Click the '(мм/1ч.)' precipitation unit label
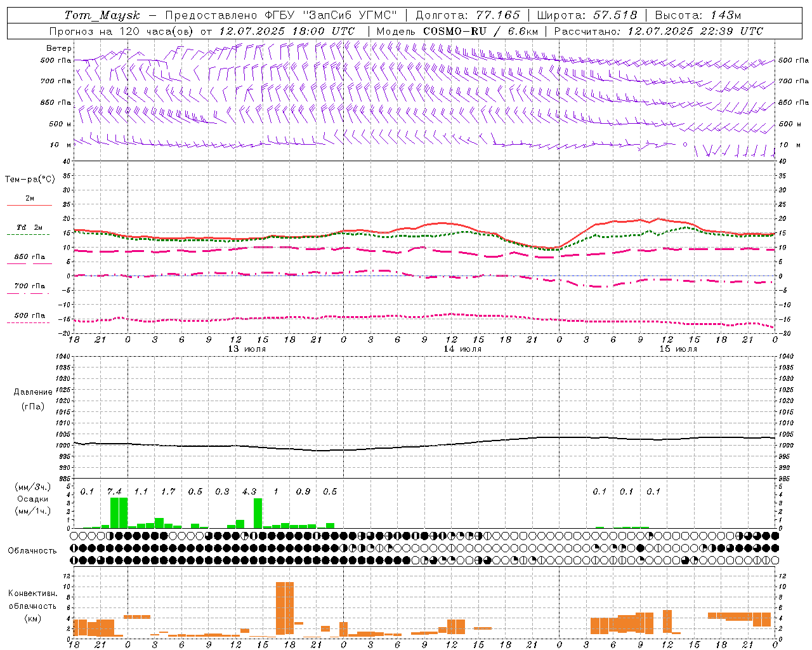Viewport: 812px width, 650px height. pos(33,511)
